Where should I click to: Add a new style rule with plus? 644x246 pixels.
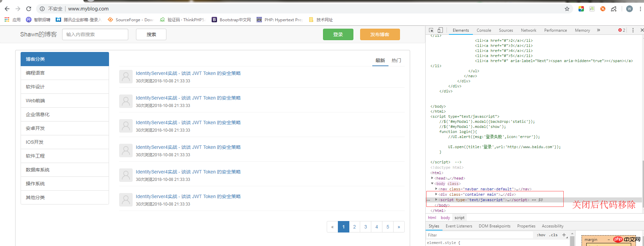564,235
